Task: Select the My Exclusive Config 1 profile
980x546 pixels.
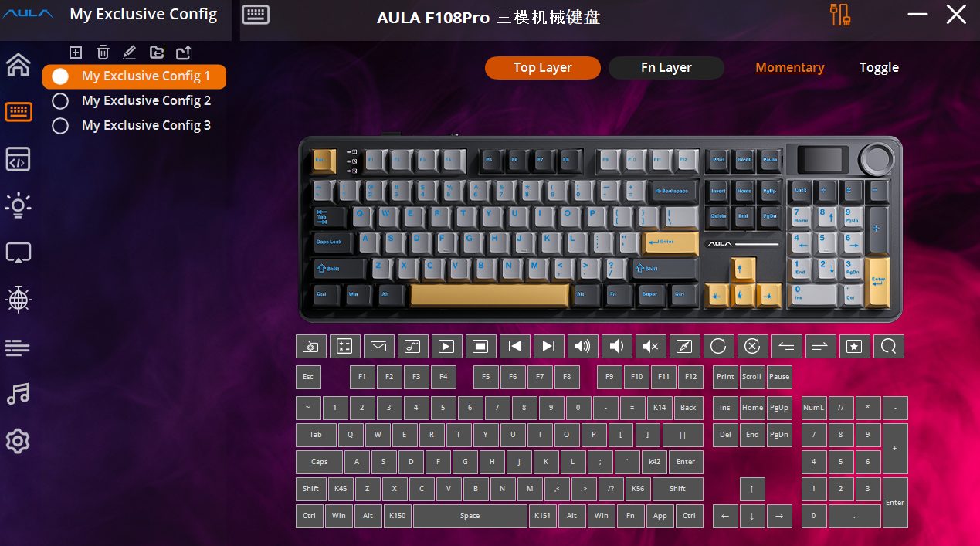Action: [x=134, y=76]
